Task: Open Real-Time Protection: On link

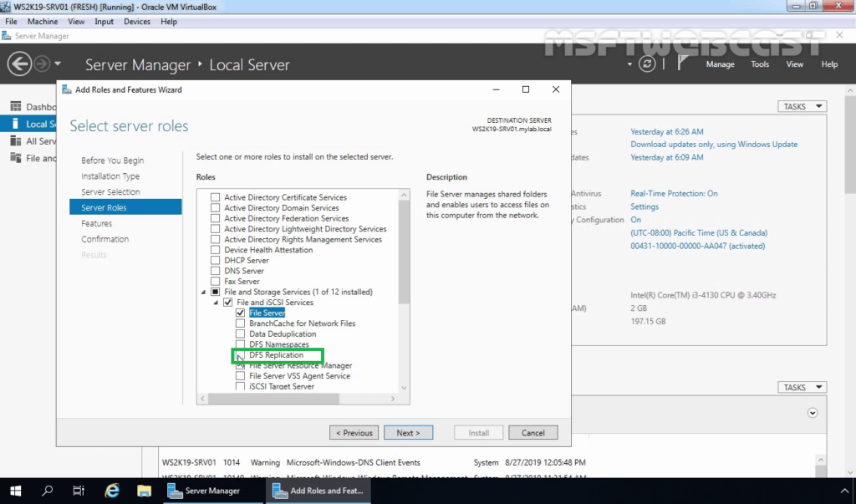Action: tap(674, 193)
